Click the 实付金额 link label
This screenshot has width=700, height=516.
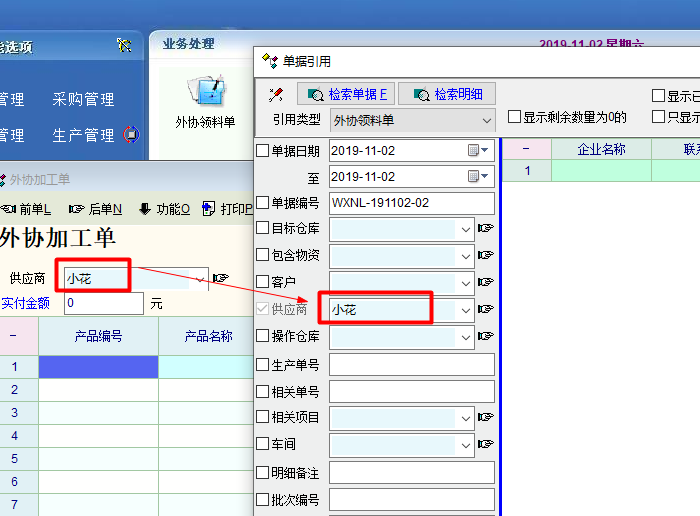(x=26, y=303)
